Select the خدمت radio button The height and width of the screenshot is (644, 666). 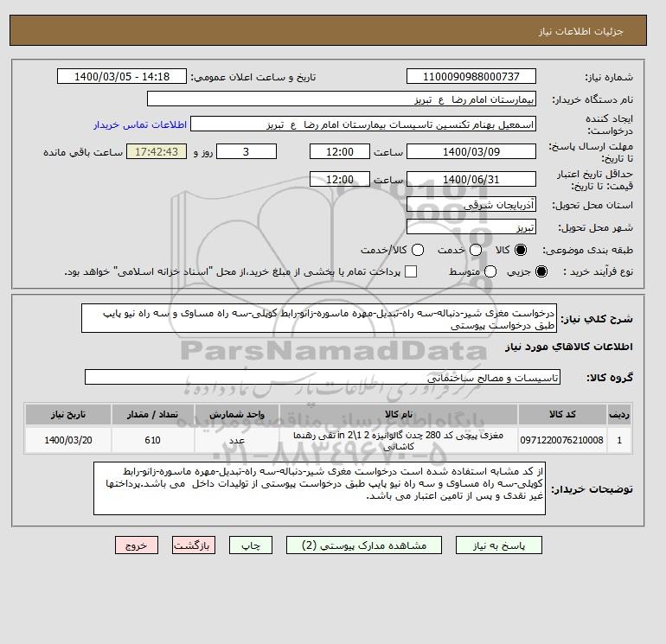tap(476, 250)
